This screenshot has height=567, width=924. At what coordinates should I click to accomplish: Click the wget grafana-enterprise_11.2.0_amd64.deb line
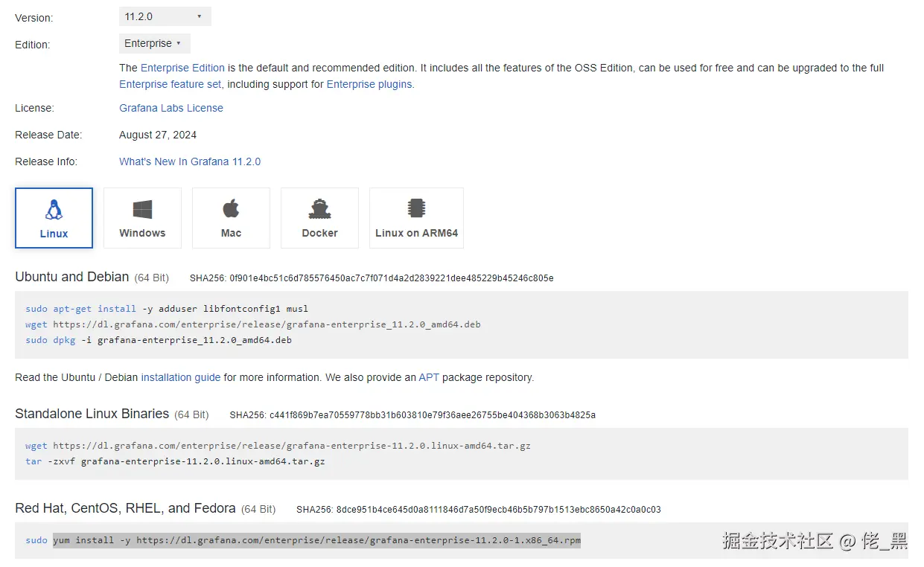253,324
